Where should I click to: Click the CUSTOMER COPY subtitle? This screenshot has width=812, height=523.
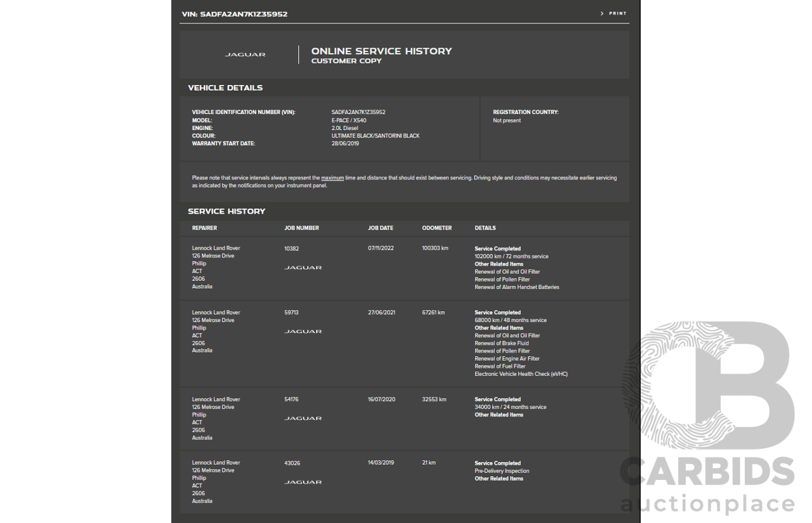pyautogui.click(x=346, y=61)
